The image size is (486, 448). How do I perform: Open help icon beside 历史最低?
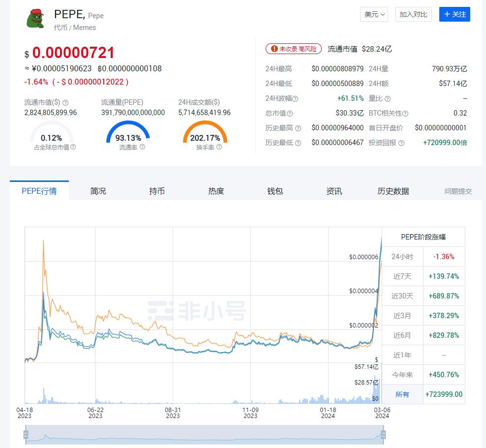(x=298, y=143)
